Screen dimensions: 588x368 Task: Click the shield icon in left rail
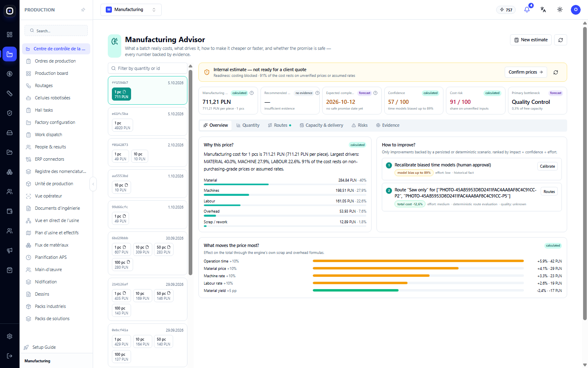coord(9,113)
